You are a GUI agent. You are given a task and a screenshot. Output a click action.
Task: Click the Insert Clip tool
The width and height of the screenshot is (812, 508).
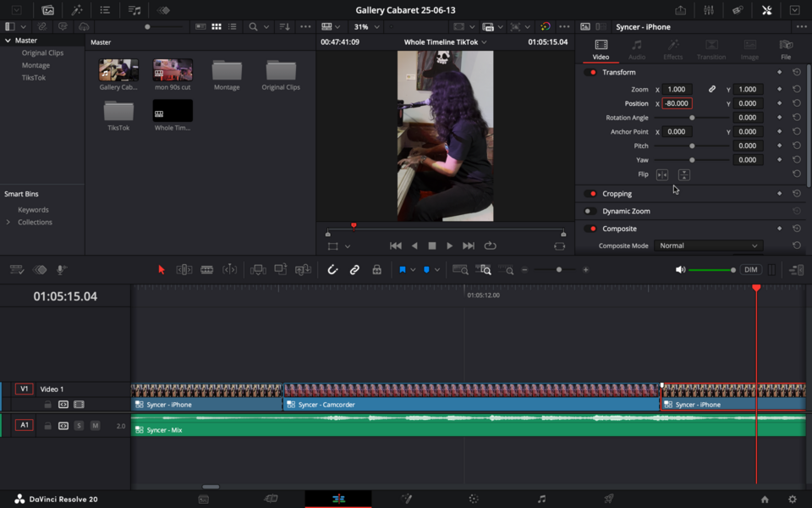[258, 269]
